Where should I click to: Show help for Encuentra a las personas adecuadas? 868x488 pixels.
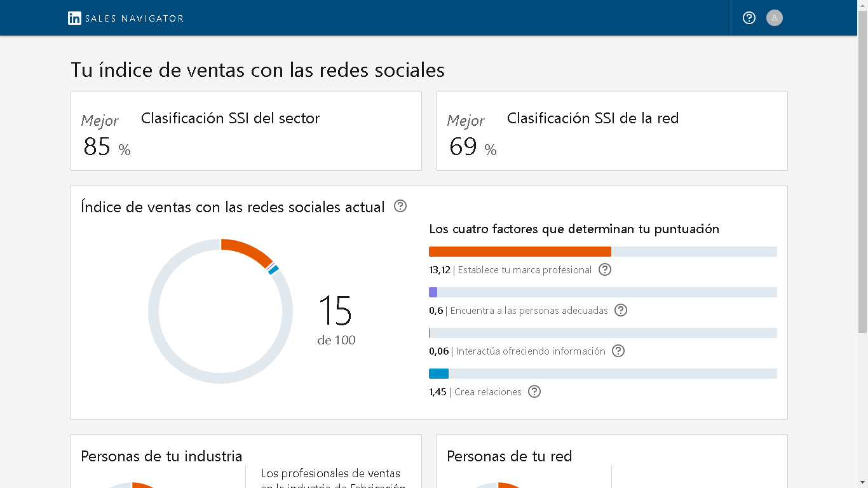(x=621, y=310)
